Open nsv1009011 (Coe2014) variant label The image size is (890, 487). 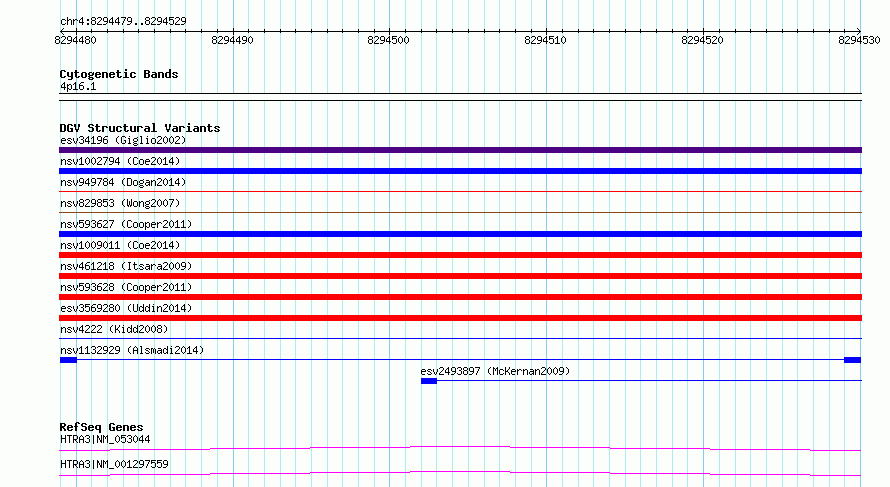click(x=120, y=245)
